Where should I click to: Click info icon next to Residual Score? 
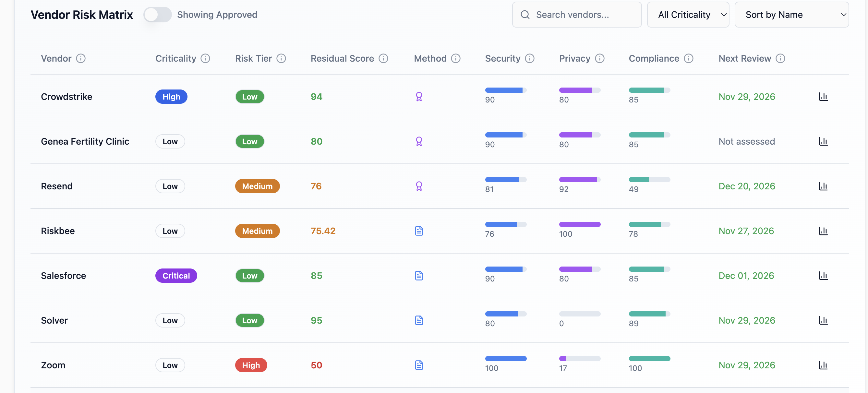point(383,59)
